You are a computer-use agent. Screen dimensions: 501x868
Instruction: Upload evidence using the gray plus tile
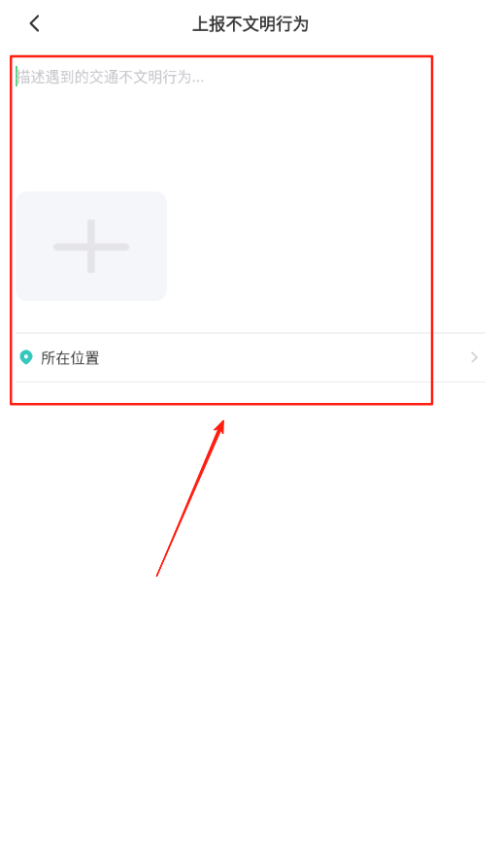point(91,247)
